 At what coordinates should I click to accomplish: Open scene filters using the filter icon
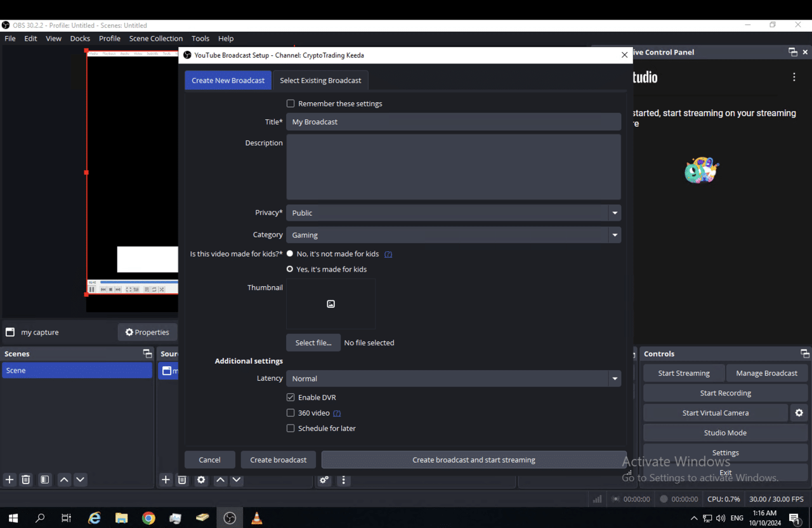click(x=44, y=480)
